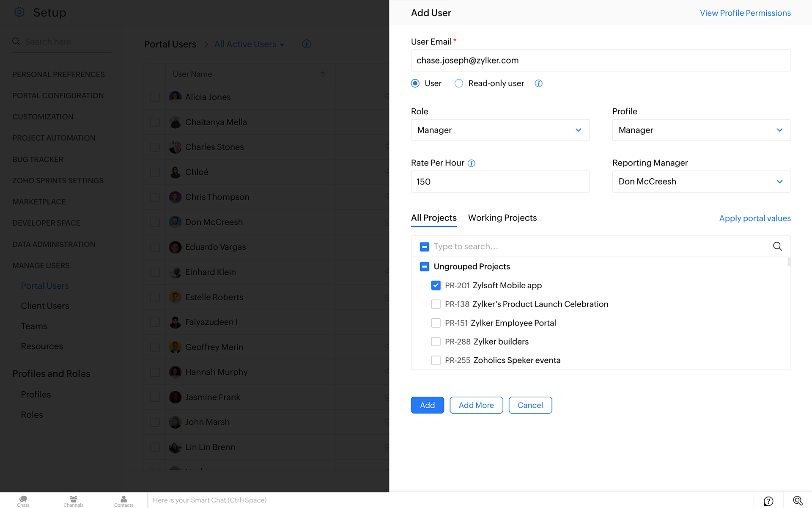The width and height of the screenshot is (812, 508).
Task: Toggle the Ungrouped Projects group checkbox
Action: pyautogui.click(x=425, y=267)
